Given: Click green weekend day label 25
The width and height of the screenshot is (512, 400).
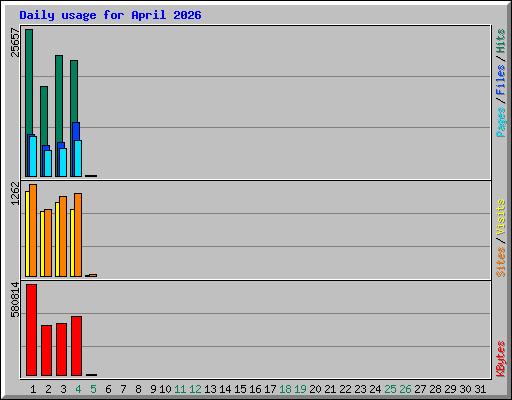Looking at the screenshot, I should click(x=390, y=389).
